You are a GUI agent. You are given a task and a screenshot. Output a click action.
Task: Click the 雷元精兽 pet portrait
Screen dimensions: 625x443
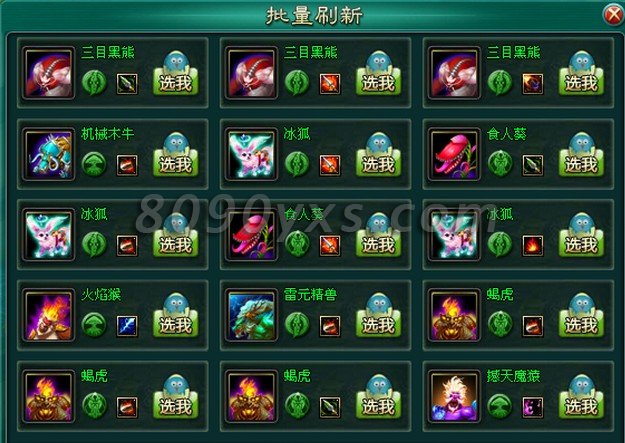point(251,315)
